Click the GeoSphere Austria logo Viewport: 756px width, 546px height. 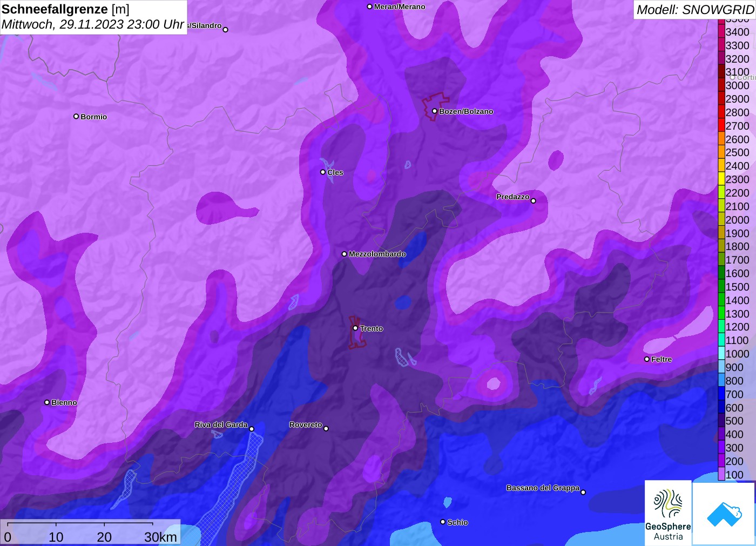pos(668,513)
